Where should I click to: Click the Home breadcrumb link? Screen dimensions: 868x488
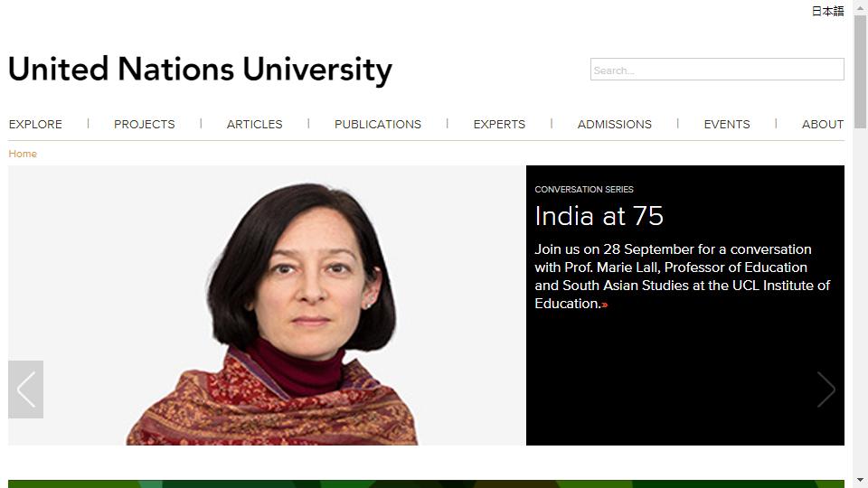[x=23, y=154]
